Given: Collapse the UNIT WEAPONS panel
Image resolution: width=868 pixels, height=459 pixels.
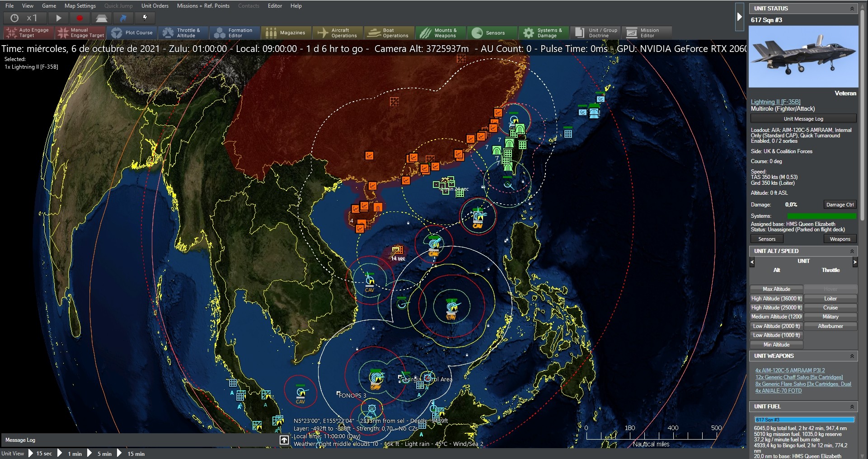Looking at the screenshot, I should (852, 356).
